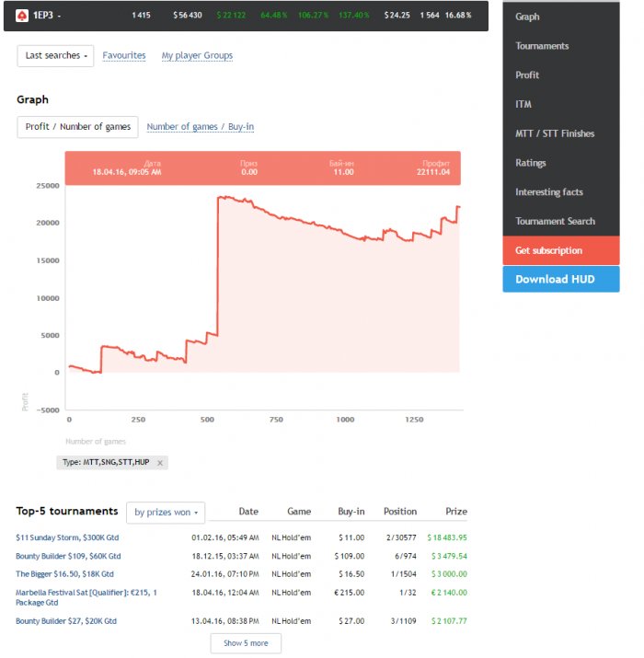
Task: Switch to Number of games / Buy-in graph
Action: tap(201, 127)
